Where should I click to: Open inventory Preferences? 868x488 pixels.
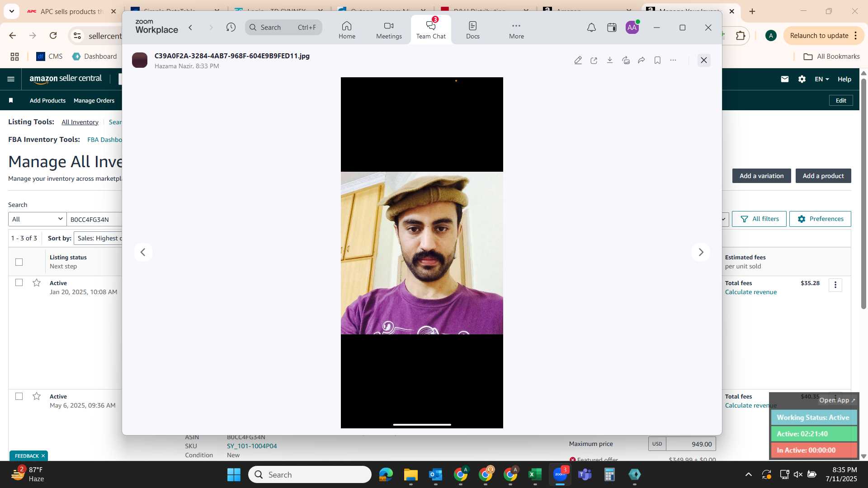point(820,219)
